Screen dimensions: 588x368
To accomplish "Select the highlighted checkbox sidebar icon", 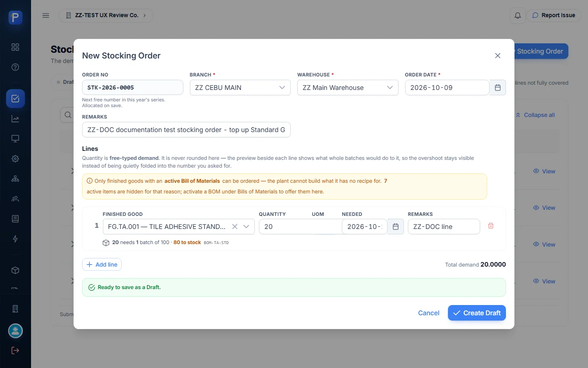I will [x=16, y=99].
